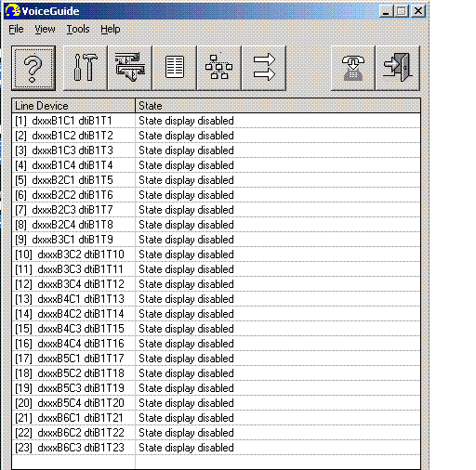Screen dimensions: 476x470
Task: Open the File menu
Action: tap(16, 29)
